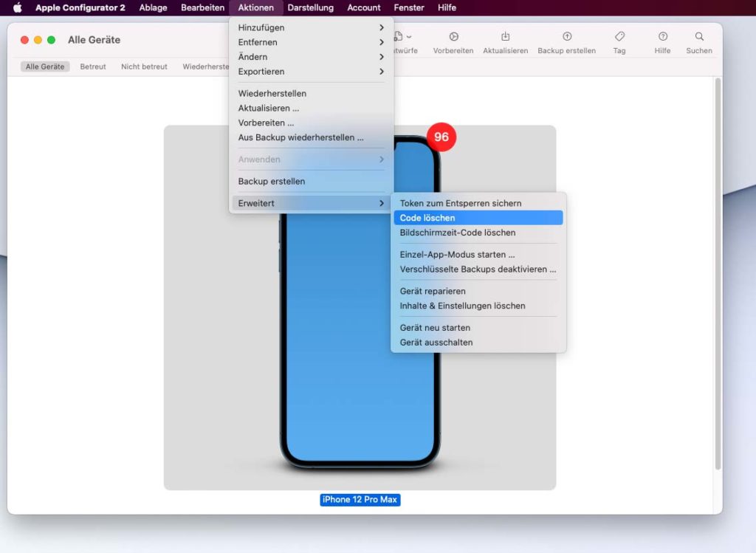The image size is (756, 553).
Task: Select Gerät neu starten
Action: coord(478,328)
